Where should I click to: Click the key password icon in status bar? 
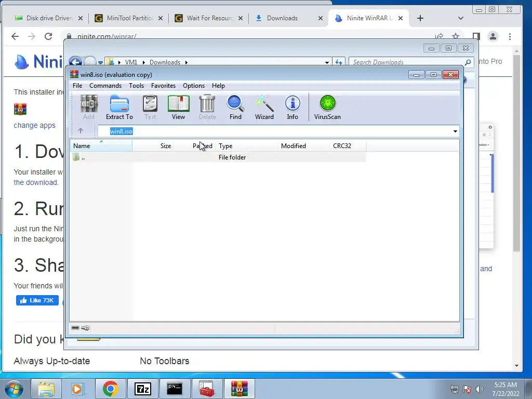pyautogui.click(x=85, y=328)
